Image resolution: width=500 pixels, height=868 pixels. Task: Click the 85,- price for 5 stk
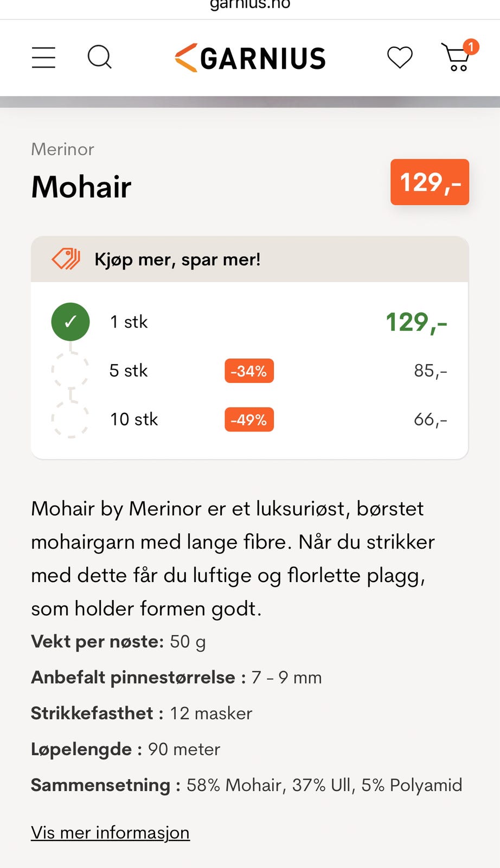pos(430,371)
